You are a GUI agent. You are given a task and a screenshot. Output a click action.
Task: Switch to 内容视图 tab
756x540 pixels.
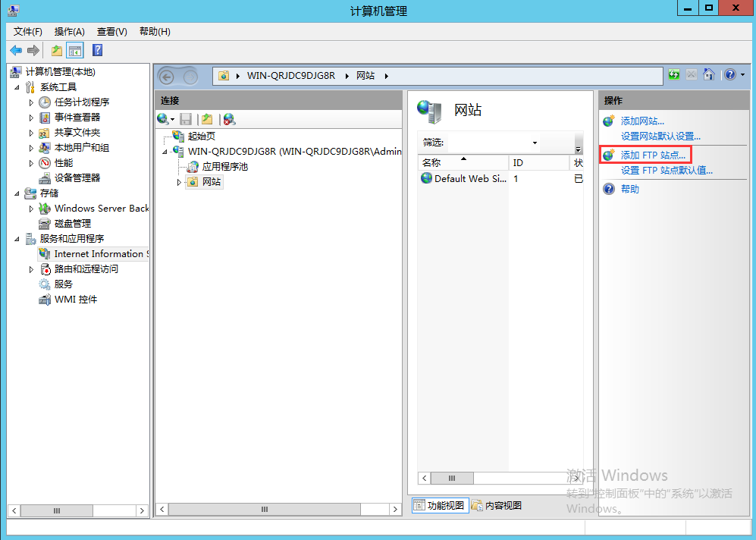(x=497, y=505)
